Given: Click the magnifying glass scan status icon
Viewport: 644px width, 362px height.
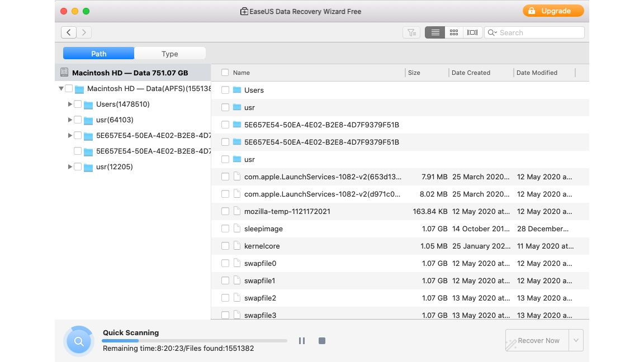Looking at the screenshot, I should (x=79, y=341).
